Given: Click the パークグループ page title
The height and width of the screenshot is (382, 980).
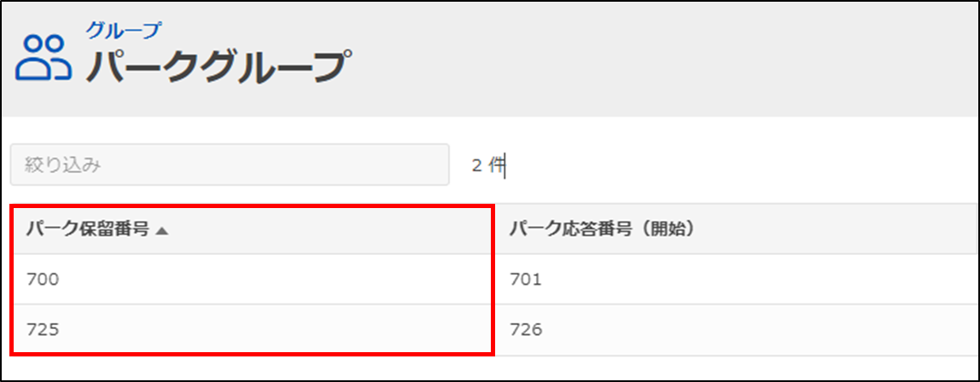Looking at the screenshot, I should tap(219, 65).
